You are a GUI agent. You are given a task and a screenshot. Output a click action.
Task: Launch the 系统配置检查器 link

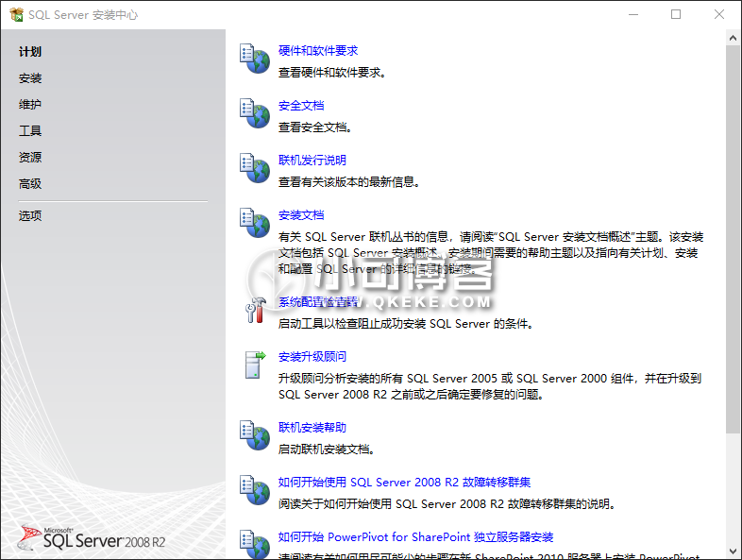tap(318, 302)
